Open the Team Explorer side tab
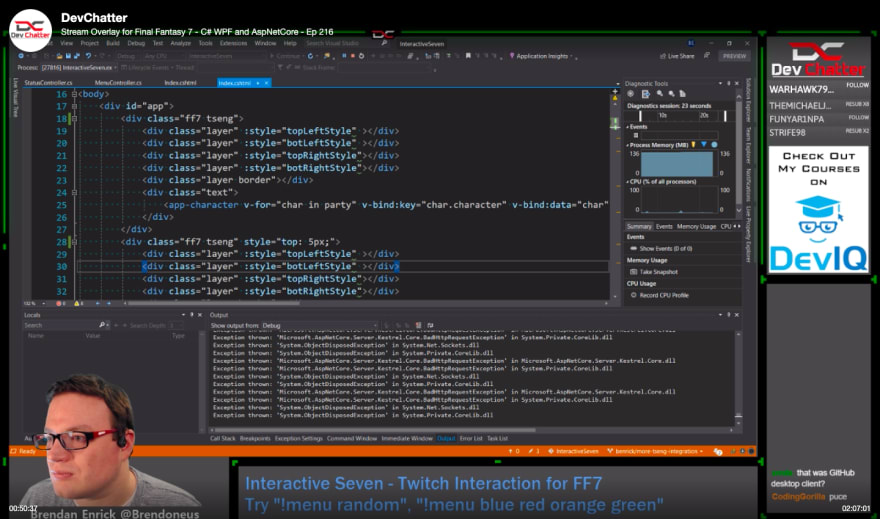Image resolution: width=880 pixels, height=519 pixels. point(748,145)
